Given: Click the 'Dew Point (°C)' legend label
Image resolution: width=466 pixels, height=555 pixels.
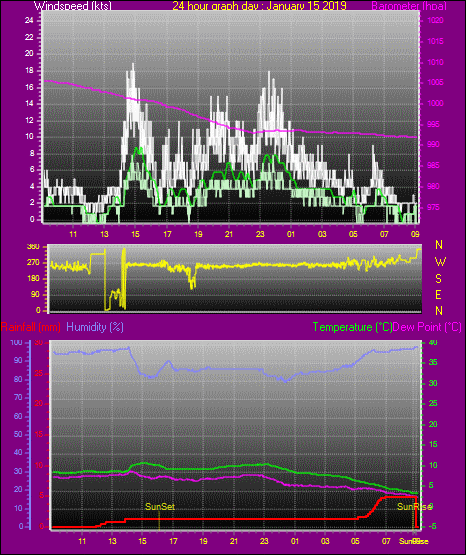Looking at the screenshot, I should point(427,327).
